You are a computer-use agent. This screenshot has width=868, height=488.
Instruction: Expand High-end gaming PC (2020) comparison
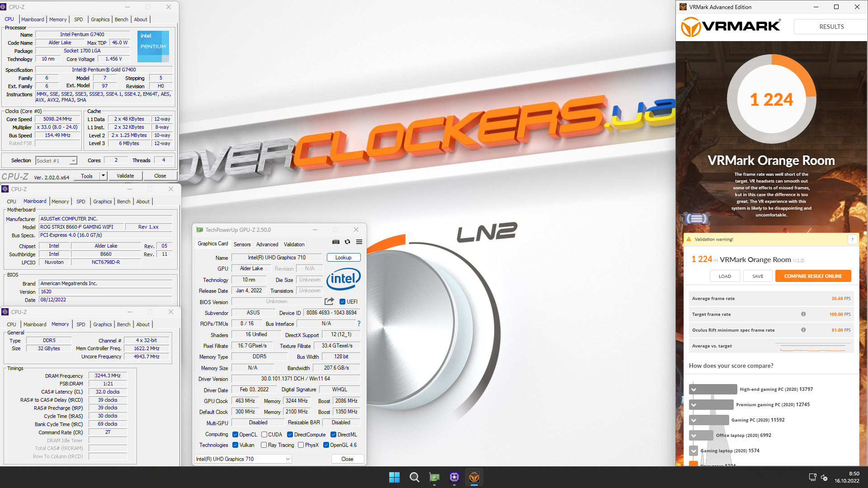point(693,389)
